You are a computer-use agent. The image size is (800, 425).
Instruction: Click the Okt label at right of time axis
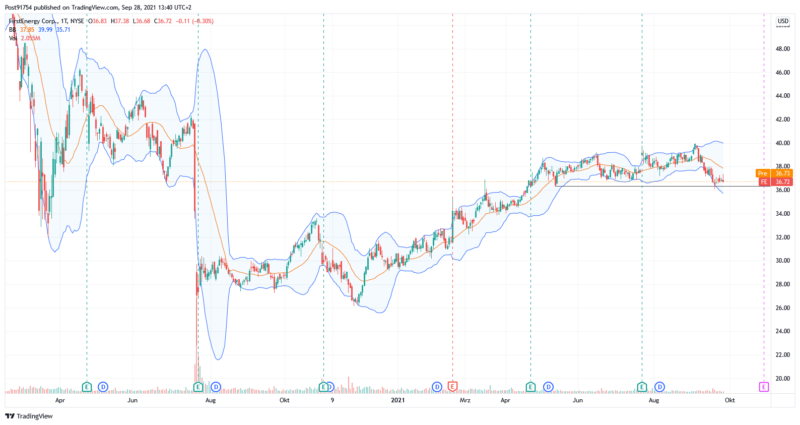(x=730, y=399)
